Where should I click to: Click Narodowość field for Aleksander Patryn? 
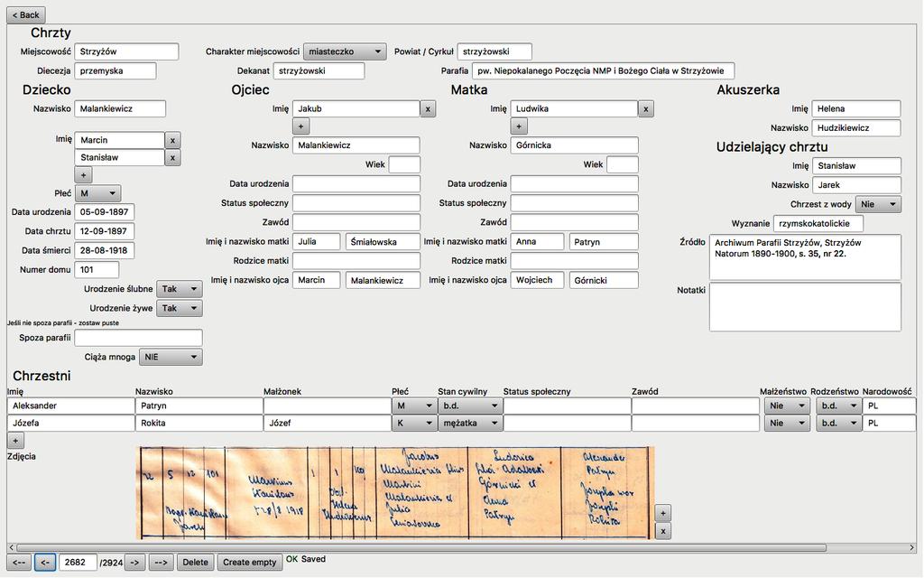point(889,406)
